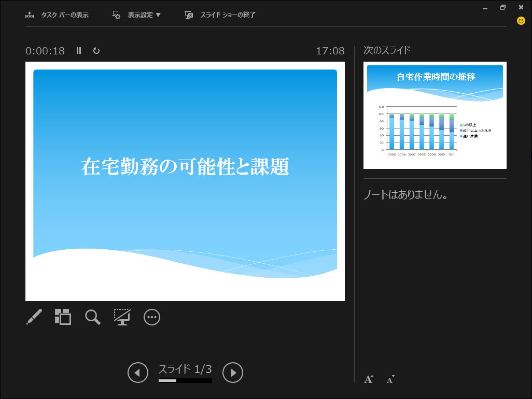
Task: Expand display settings menu options
Action: [136, 15]
